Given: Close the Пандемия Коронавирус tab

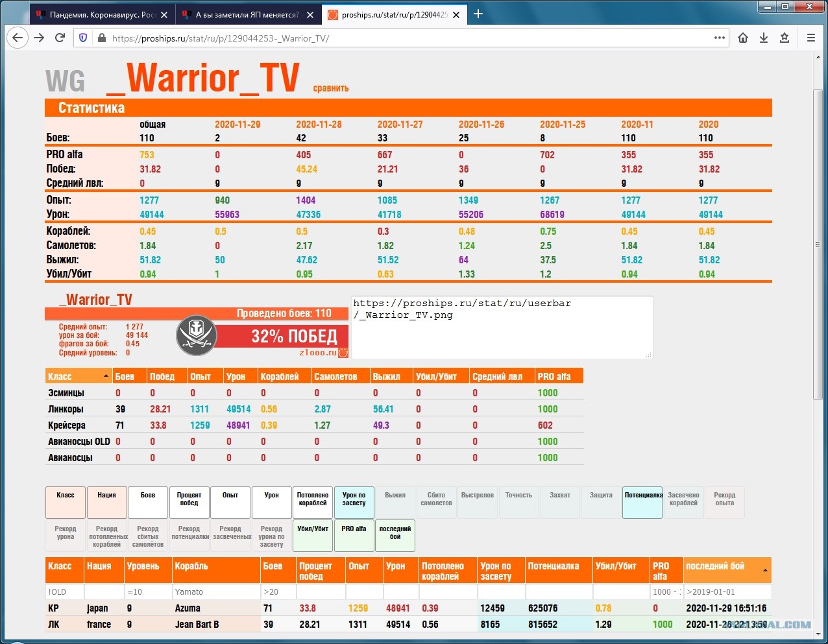Looking at the screenshot, I should (x=164, y=14).
